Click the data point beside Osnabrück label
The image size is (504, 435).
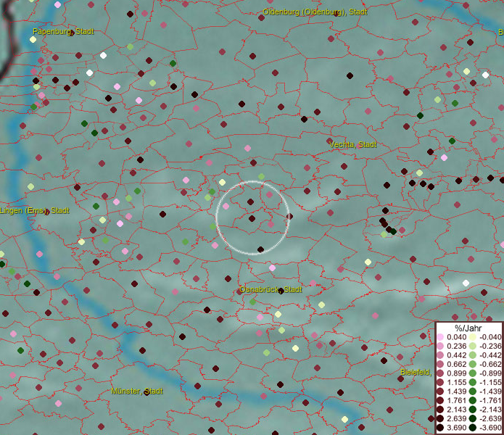pyautogui.click(x=281, y=291)
